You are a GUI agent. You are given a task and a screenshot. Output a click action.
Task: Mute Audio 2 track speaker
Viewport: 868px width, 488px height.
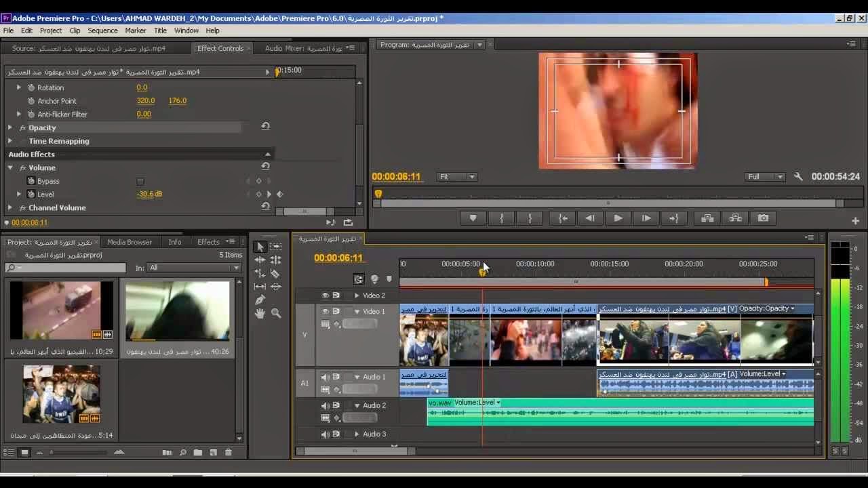pyautogui.click(x=325, y=406)
